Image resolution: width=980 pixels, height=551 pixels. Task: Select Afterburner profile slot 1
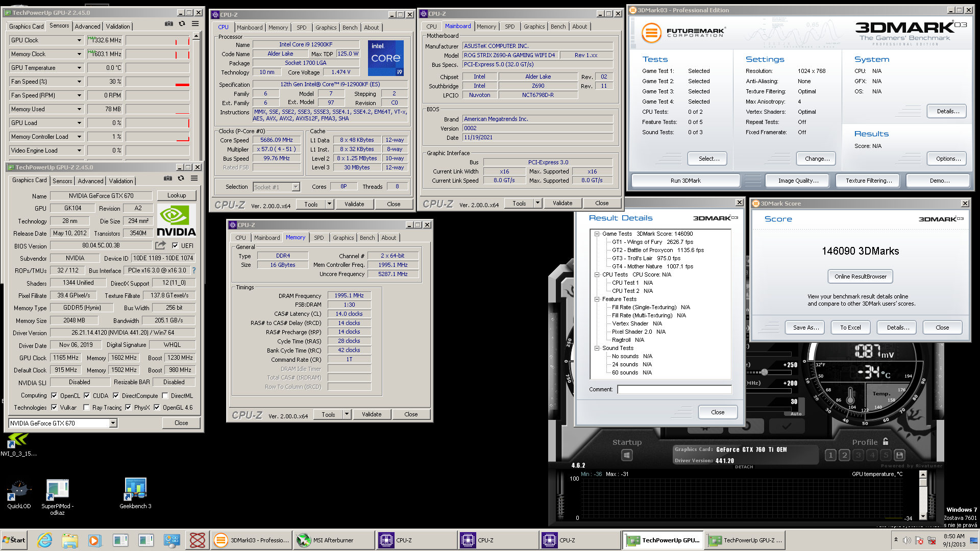[x=830, y=455]
